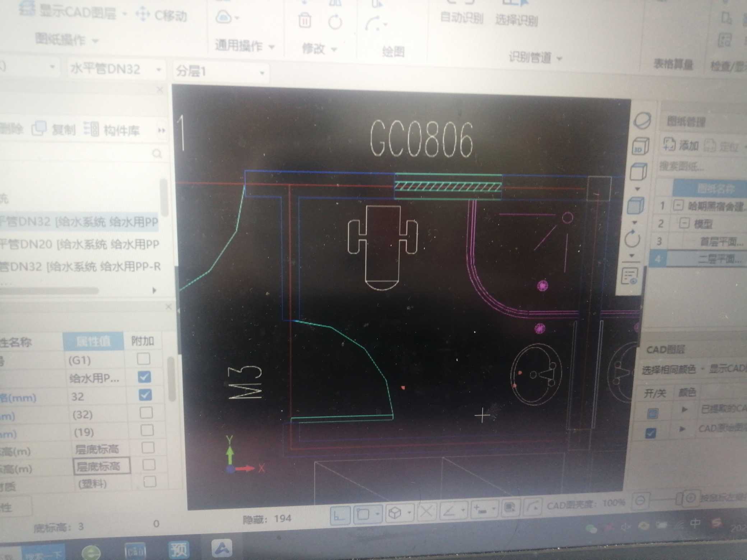
Task: Decrease CAD brightness with minus button
Action: pos(641,500)
